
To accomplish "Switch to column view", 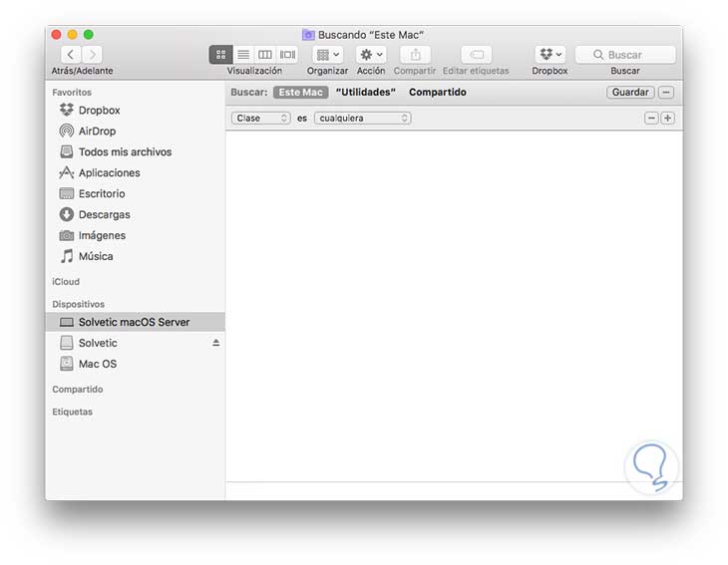I will (x=265, y=55).
